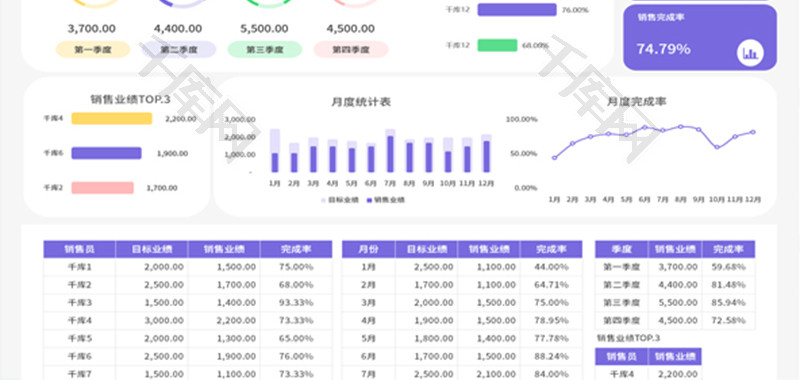800x380 pixels.
Task: Select the 2,100.00 sales cell in the 7月 row
Action: click(x=489, y=374)
